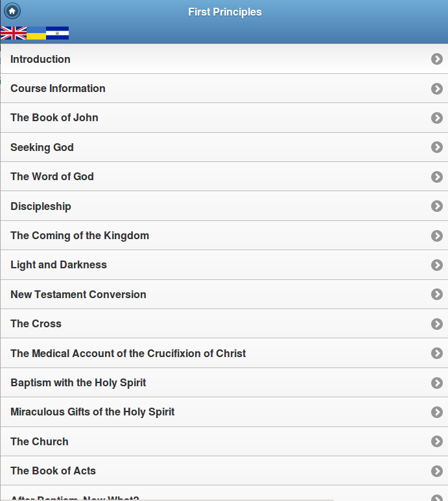This screenshot has width=448, height=501.
Task: Expand Light and Darkness chevron
Action: pyautogui.click(x=437, y=265)
